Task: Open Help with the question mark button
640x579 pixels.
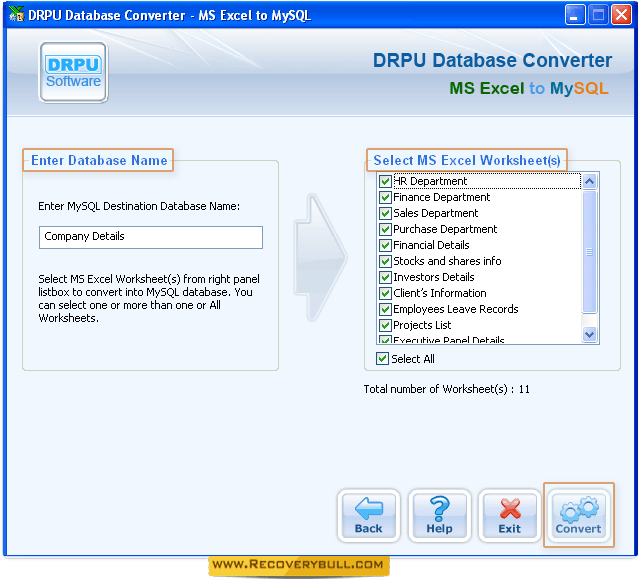Action: tap(439, 515)
